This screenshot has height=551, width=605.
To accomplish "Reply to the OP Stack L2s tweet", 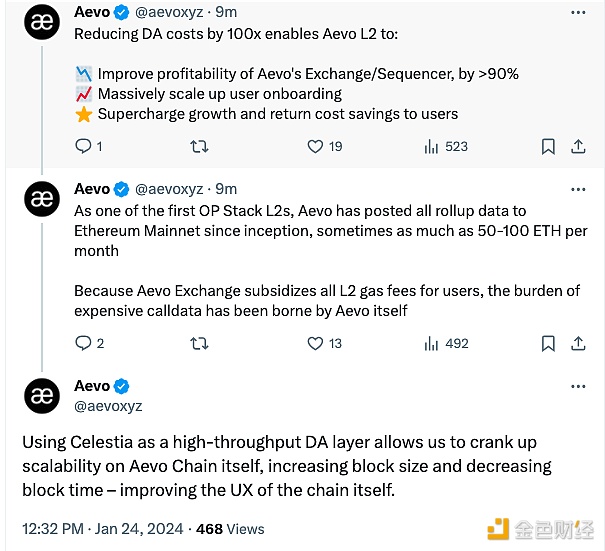I will 84,343.
